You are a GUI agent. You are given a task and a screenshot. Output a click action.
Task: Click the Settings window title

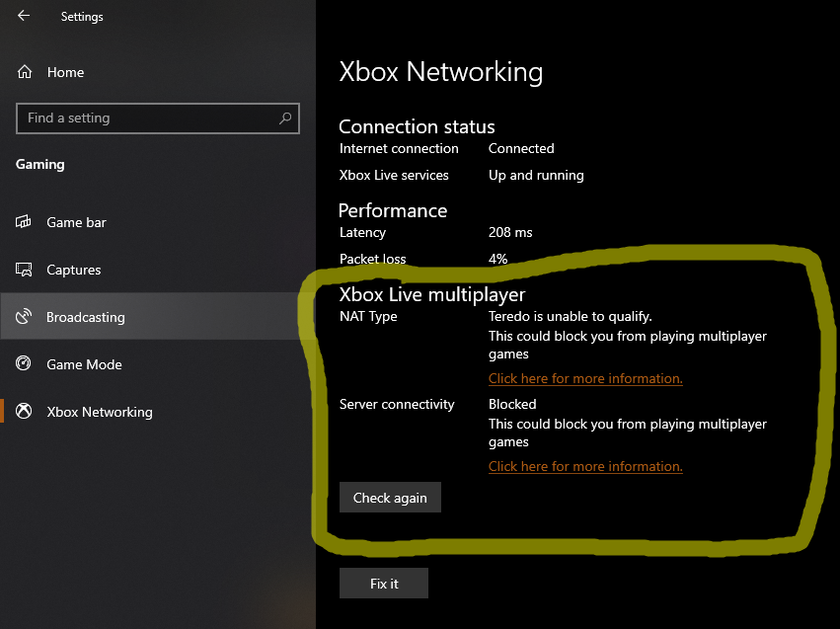pos(82,17)
